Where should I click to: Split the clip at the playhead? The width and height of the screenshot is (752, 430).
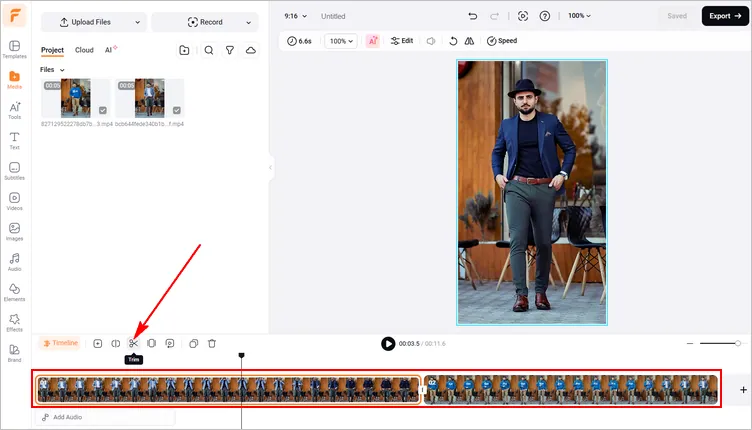(x=116, y=343)
